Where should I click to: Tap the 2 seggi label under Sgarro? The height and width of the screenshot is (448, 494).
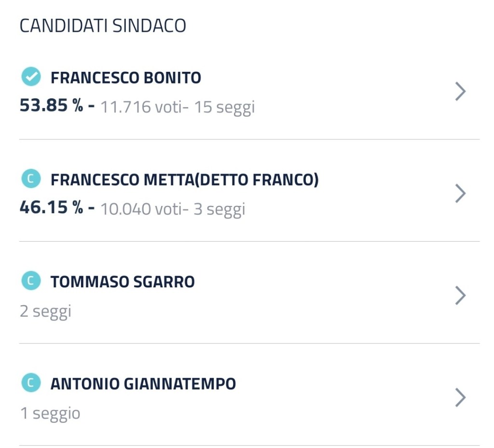[45, 311]
